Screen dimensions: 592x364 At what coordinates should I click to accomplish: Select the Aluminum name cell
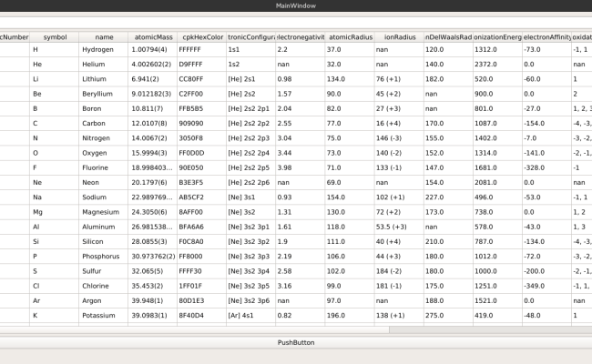pyautogui.click(x=104, y=227)
